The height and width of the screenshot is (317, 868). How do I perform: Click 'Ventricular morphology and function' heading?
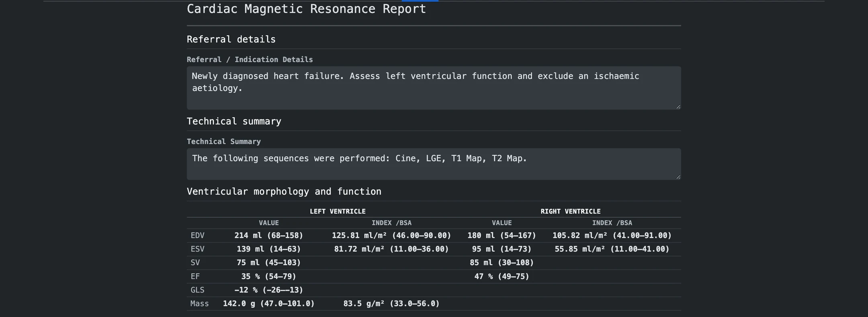point(284,192)
